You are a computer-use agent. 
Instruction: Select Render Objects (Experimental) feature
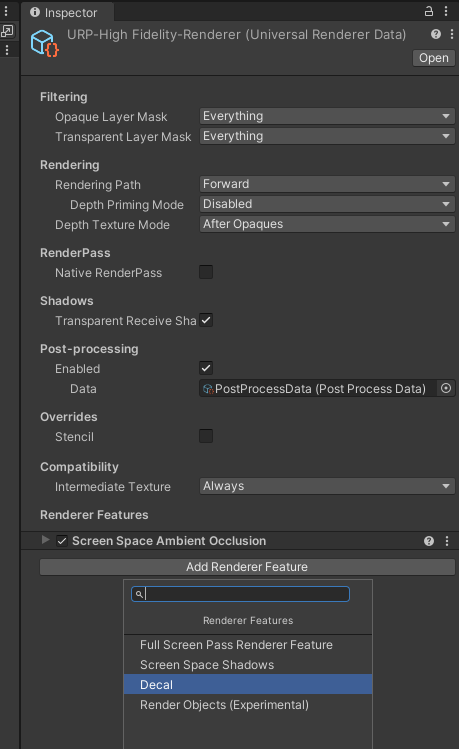click(x=248, y=705)
